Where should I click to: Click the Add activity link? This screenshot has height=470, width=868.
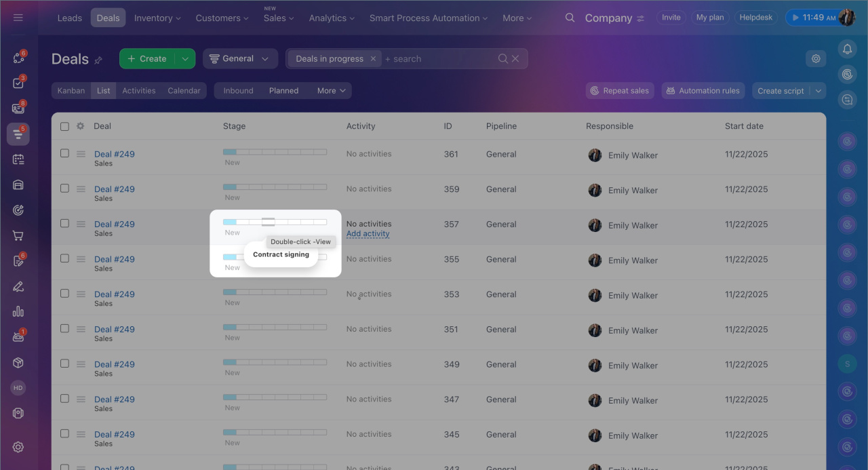coord(368,234)
